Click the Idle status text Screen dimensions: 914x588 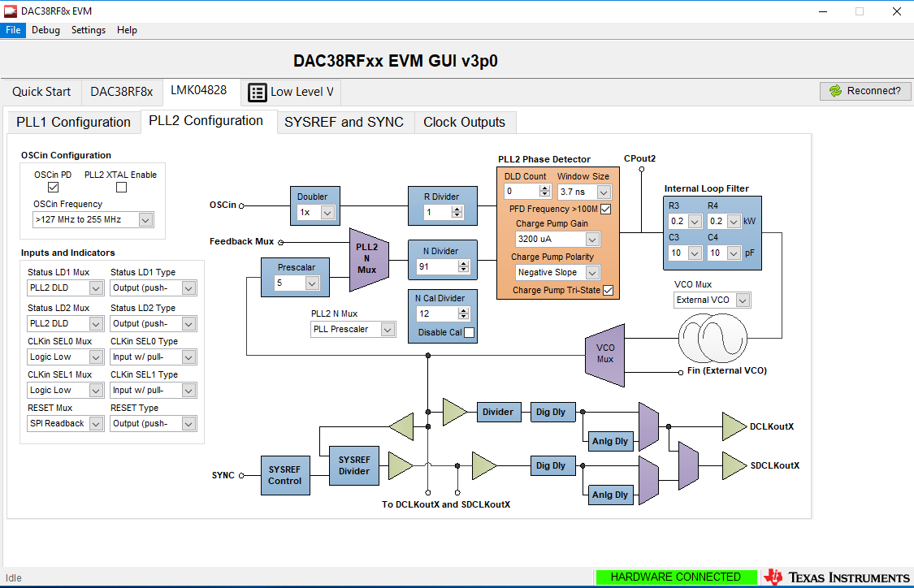pos(14,578)
